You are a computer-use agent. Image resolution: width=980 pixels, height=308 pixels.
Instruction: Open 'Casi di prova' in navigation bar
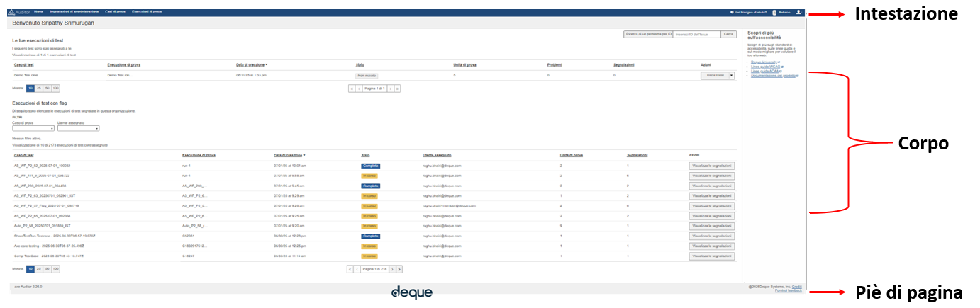click(x=115, y=12)
